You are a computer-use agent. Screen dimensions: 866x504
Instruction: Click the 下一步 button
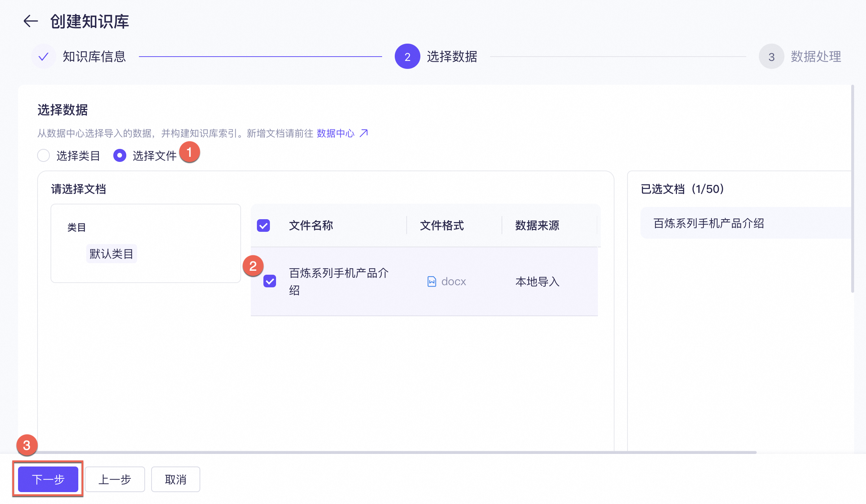(x=48, y=479)
